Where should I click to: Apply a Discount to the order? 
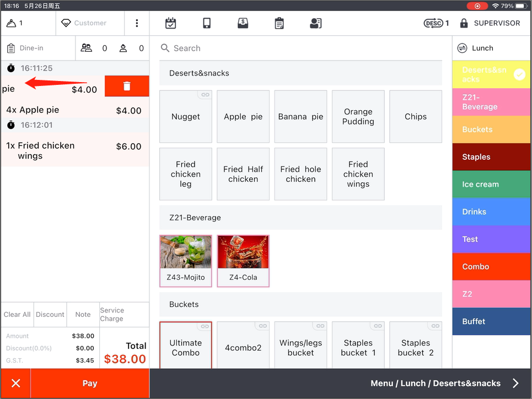click(50, 315)
